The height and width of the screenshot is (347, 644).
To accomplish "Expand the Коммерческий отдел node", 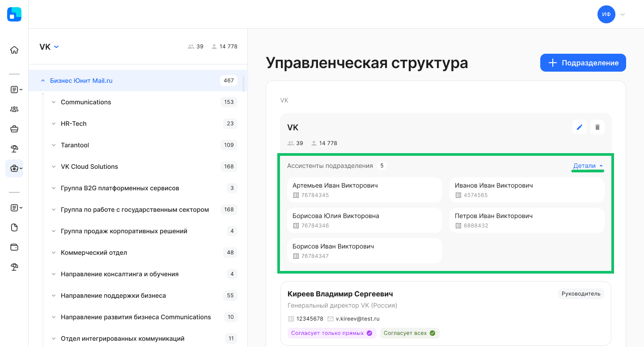I will click(54, 253).
